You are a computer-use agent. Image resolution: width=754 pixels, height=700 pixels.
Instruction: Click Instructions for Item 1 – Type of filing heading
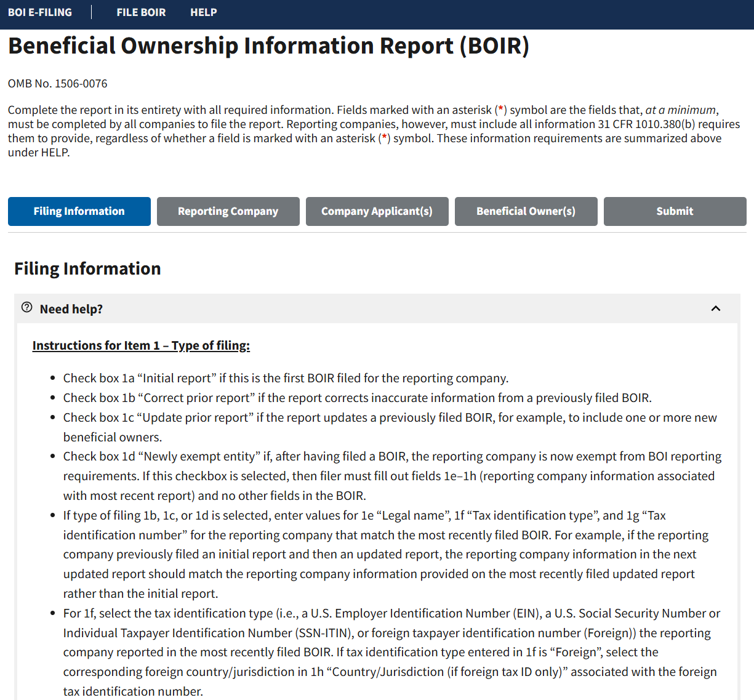tap(141, 345)
